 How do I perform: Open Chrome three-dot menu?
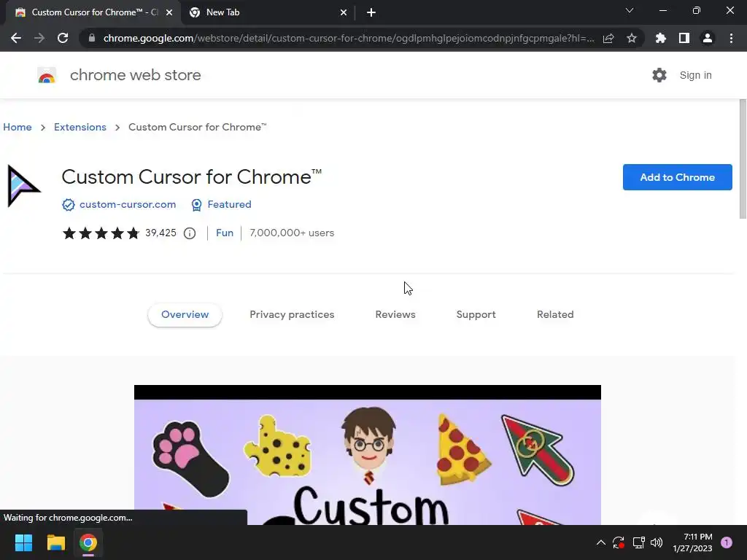(x=731, y=38)
